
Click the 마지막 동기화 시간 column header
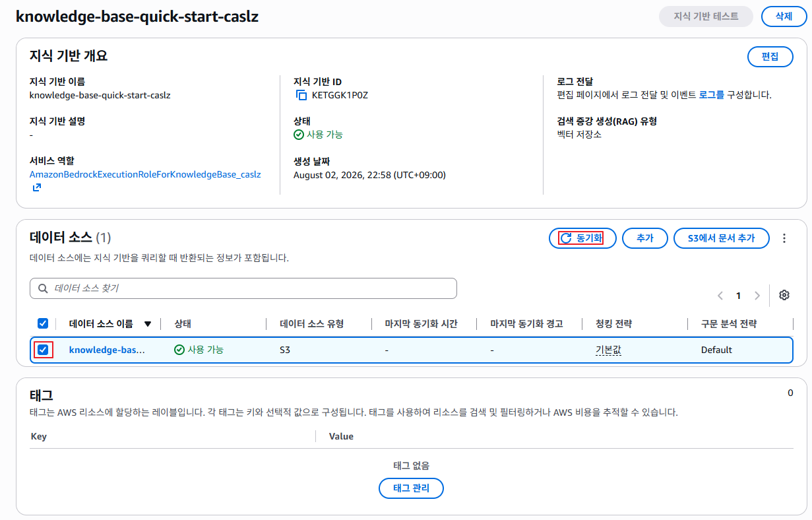pyautogui.click(x=422, y=324)
